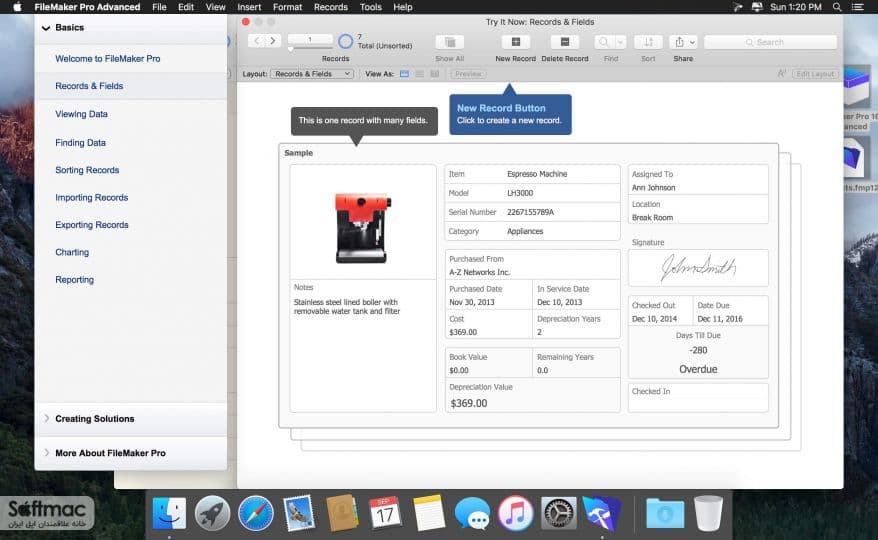Open the Edit menu
The image size is (878, 540).
tap(186, 7)
